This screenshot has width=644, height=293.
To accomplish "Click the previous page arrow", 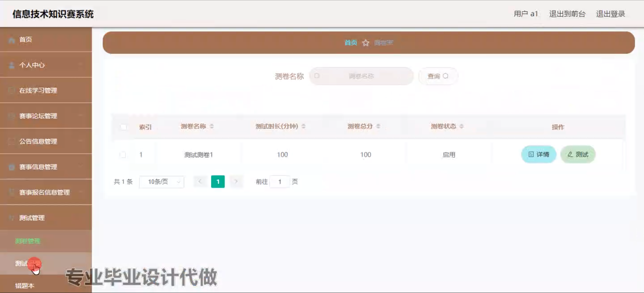I will (200, 181).
